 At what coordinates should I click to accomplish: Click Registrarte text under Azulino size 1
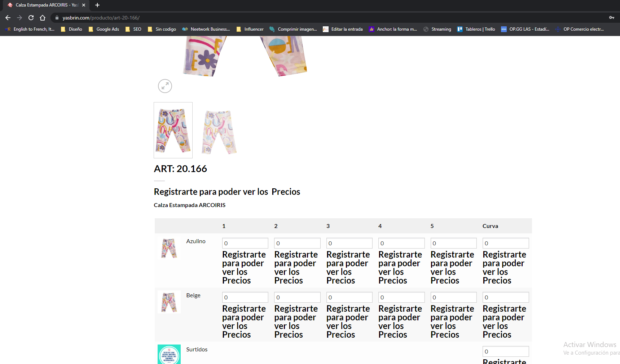[244, 267]
